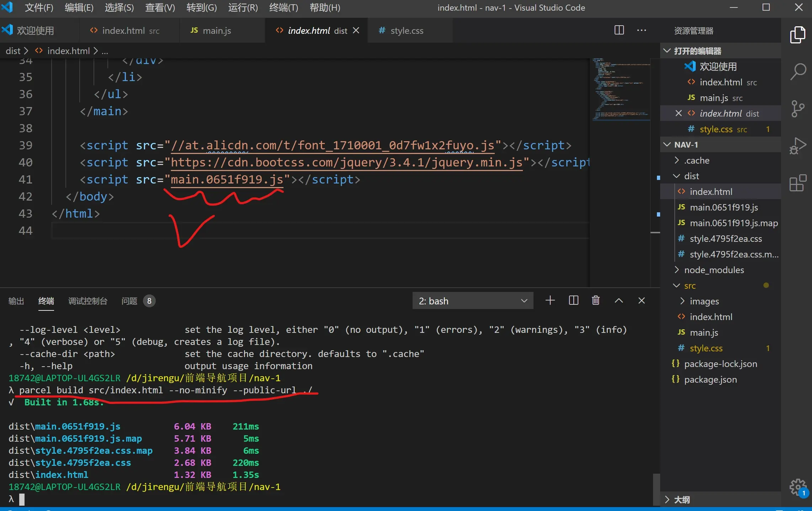Split the terminal pane
Viewport: 812px width, 511px height.
573,300
